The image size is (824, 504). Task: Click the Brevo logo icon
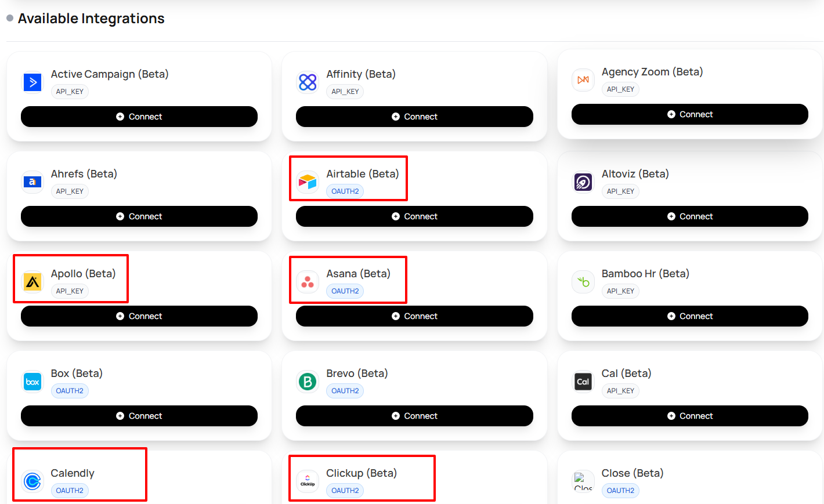[308, 382]
